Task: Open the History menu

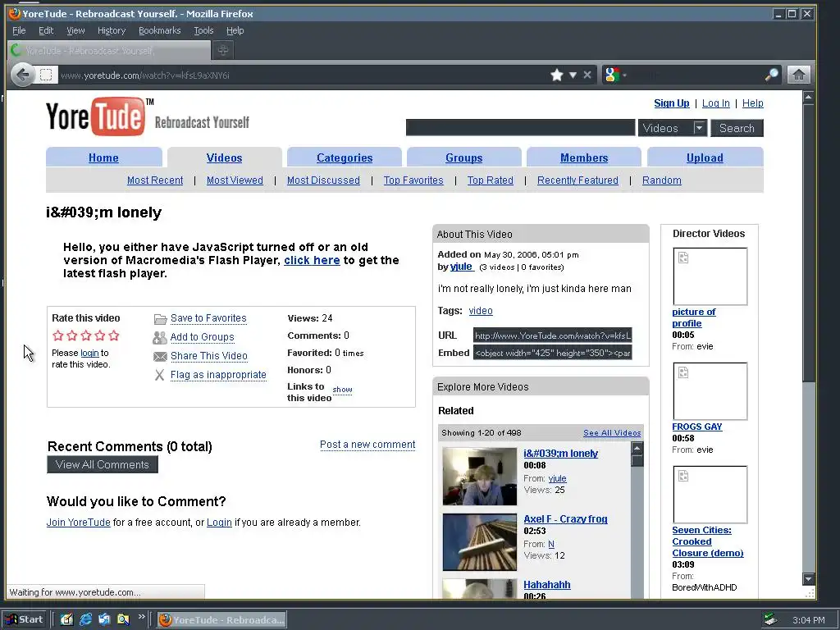Action: [112, 30]
